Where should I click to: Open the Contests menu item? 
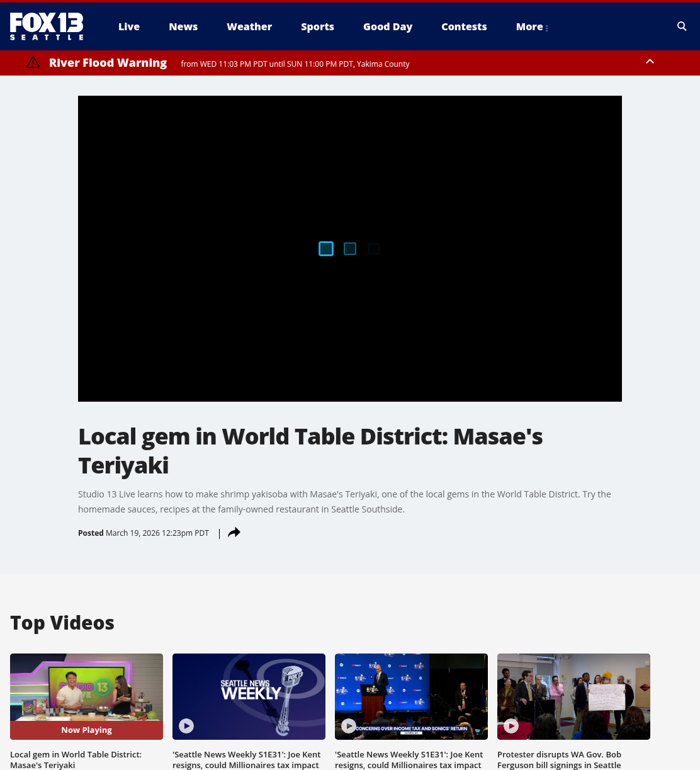point(464,26)
